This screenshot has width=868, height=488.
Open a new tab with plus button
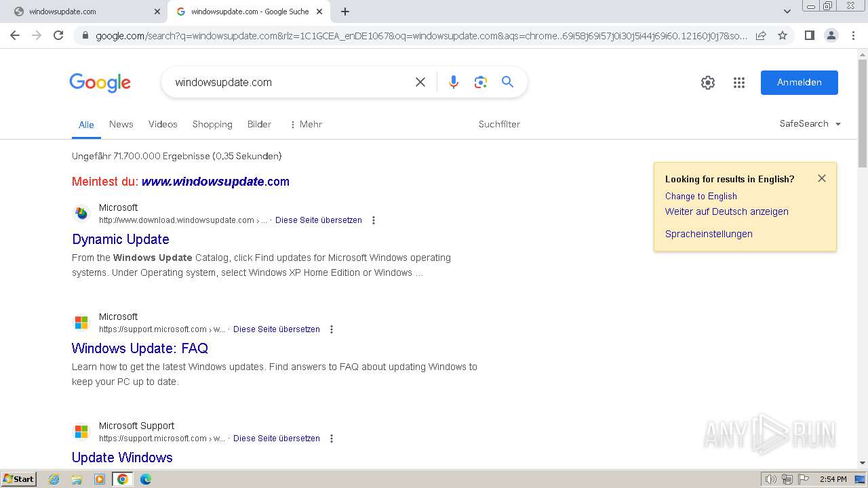click(345, 12)
